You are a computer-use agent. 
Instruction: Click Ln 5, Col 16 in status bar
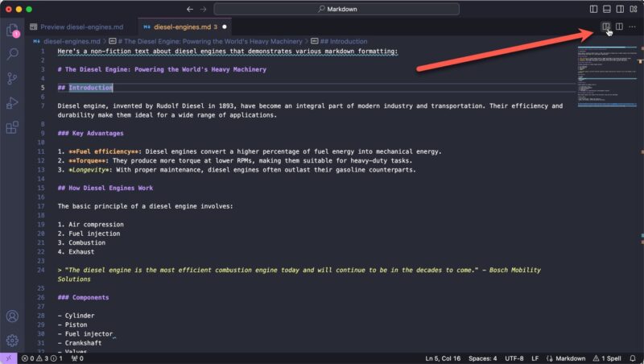click(443, 358)
